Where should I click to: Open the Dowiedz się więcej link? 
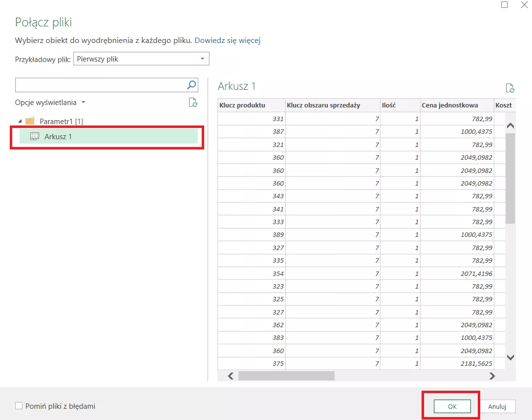point(227,41)
